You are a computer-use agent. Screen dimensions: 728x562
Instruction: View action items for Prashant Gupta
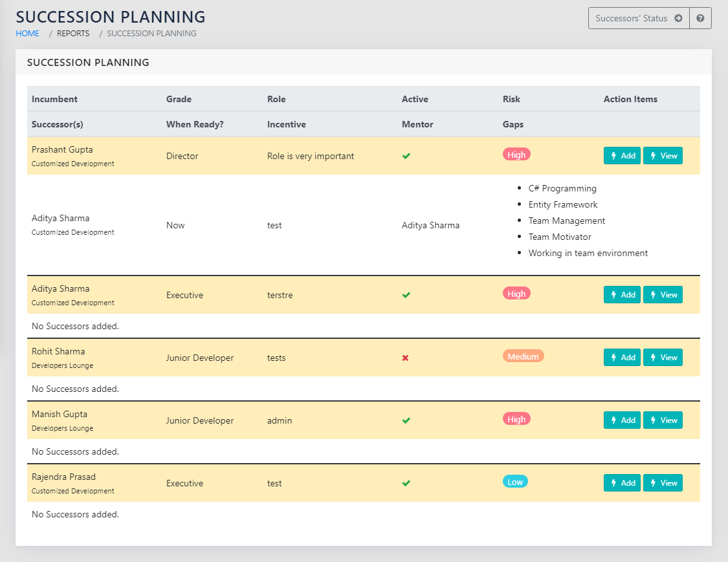click(663, 156)
